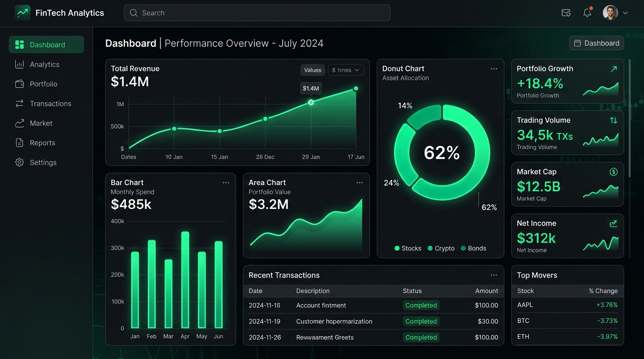Image resolution: width=644 pixels, height=359 pixels.
Task: Click the March bar in Bar Chart
Action: click(x=168, y=294)
